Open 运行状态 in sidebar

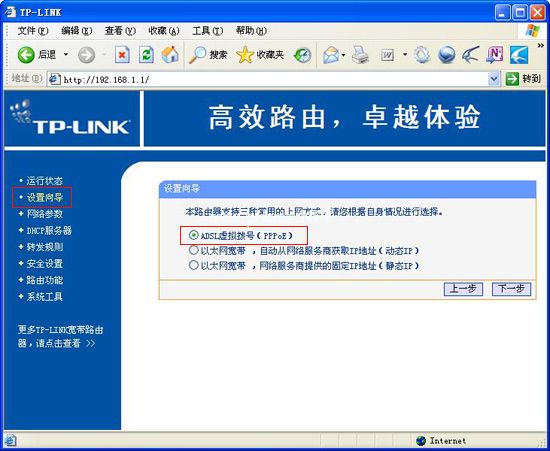(x=45, y=181)
